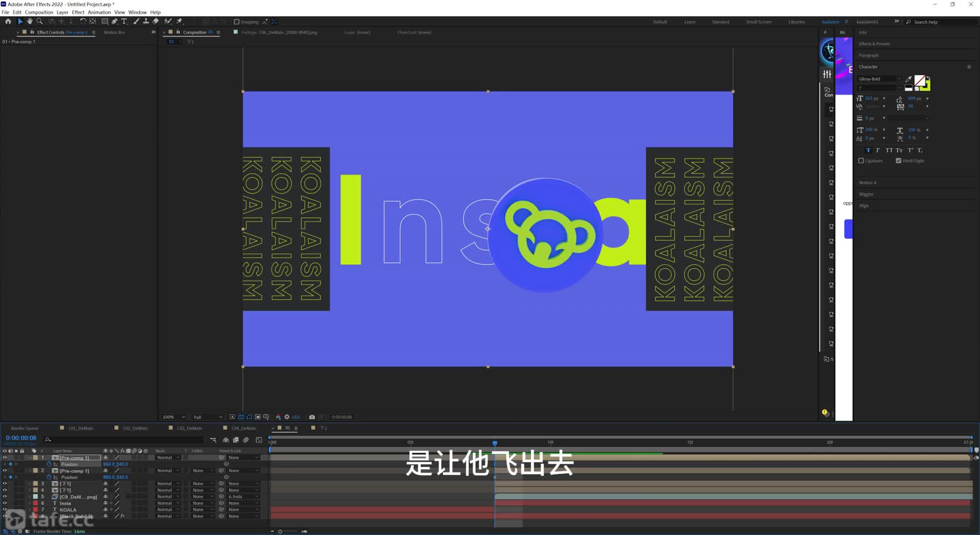
Task: Click the Position stopwatch on layer 1
Action: click(x=49, y=464)
